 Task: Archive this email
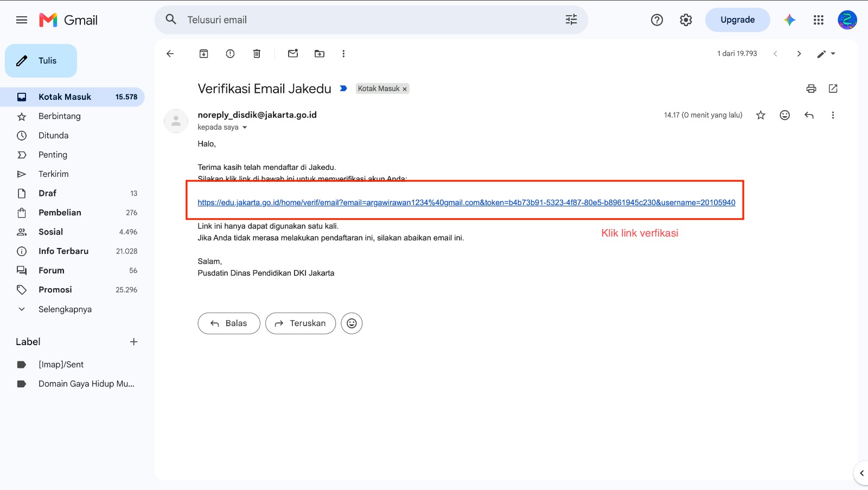204,54
